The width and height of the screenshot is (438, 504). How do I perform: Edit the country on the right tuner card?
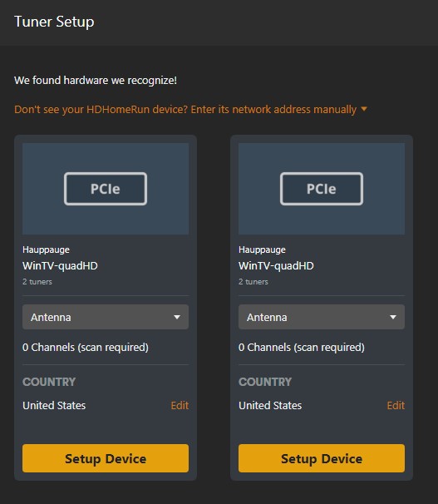[x=396, y=405]
